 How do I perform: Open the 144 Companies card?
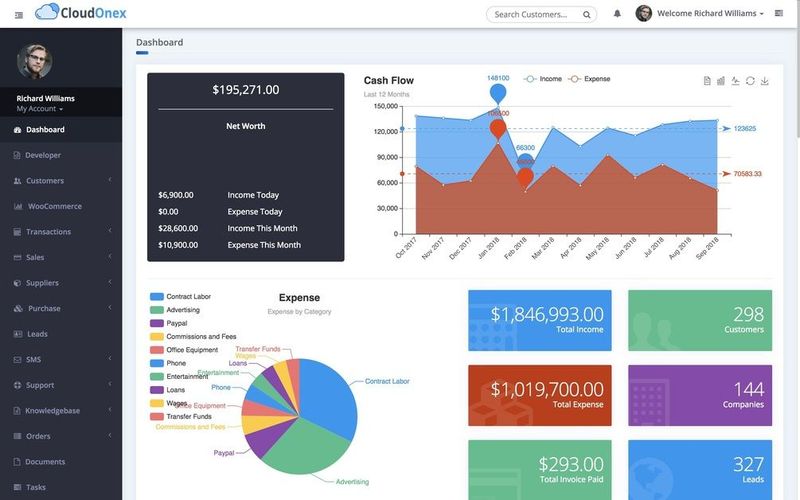[700, 395]
